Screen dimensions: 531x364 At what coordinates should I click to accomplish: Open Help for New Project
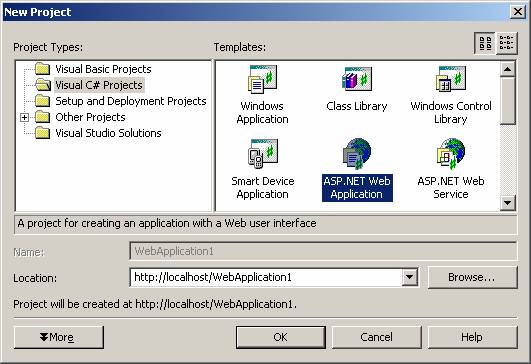(x=472, y=337)
